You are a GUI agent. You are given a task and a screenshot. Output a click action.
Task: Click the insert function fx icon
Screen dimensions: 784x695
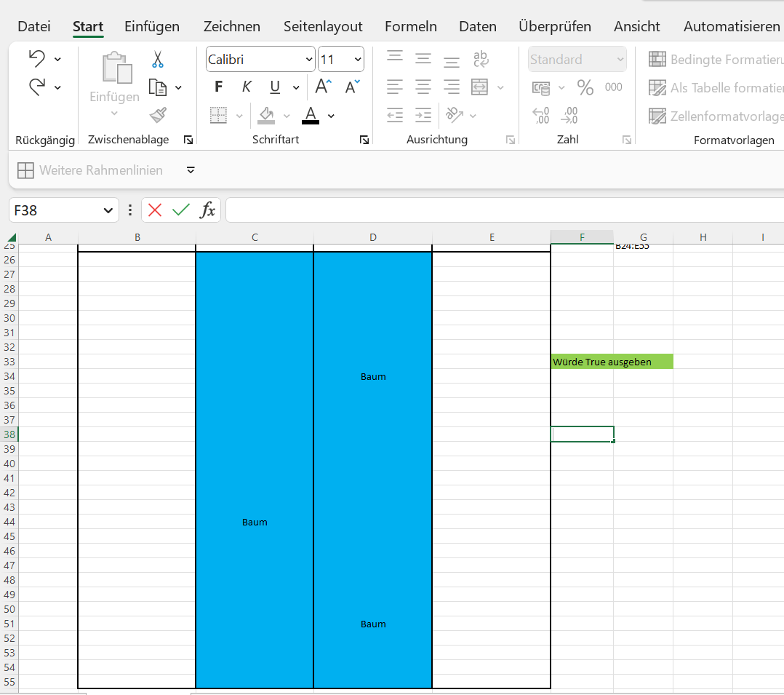208,210
